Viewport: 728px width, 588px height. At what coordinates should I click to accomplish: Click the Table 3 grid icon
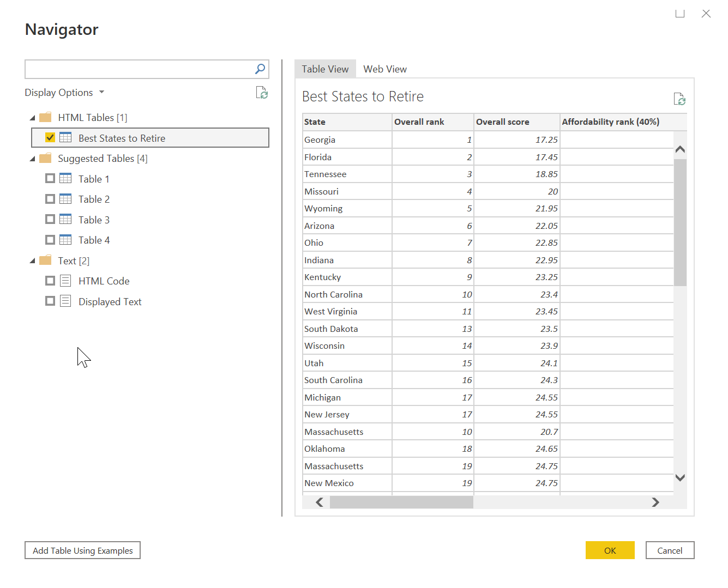[x=65, y=219]
